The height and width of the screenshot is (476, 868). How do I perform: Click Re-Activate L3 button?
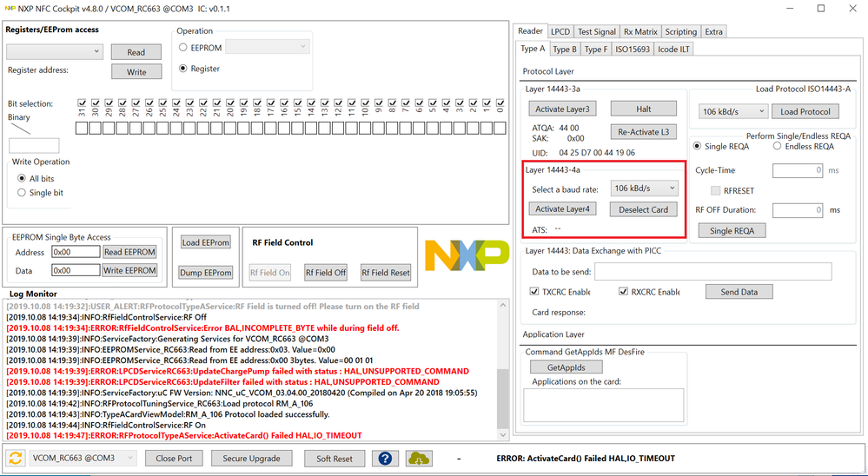pyautogui.click(x=643, y=132)
